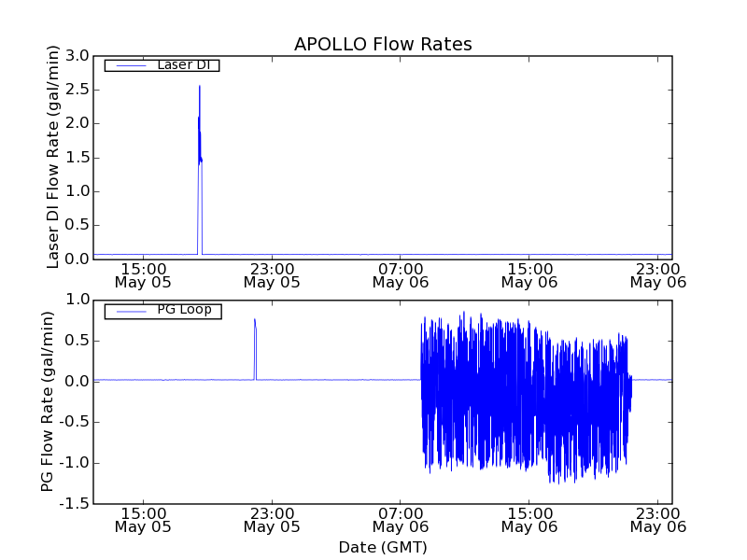The width and height of the screenshot is (747, 560).
Task: Click the 2.0 tick on Laser DI axis
Action: (x=78, y=123)
